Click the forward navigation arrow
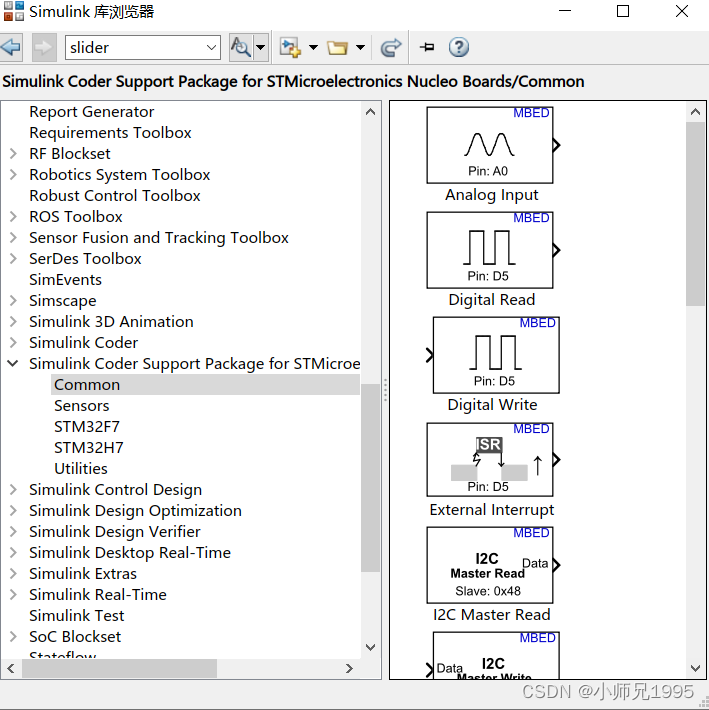Image resolution: width=709 pixels, height=710 pixels. coord(44,47)
